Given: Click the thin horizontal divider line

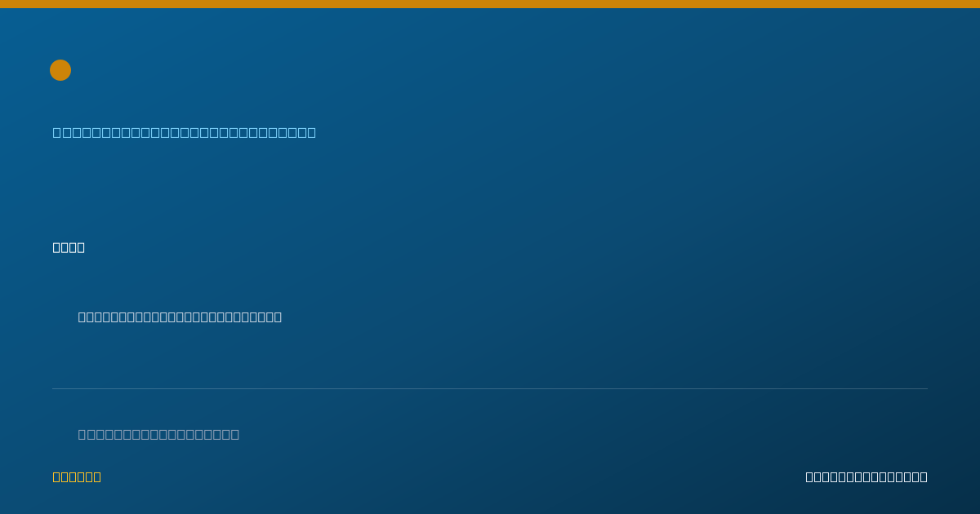Looking at the screenshot, I should (x=490, y=388).
